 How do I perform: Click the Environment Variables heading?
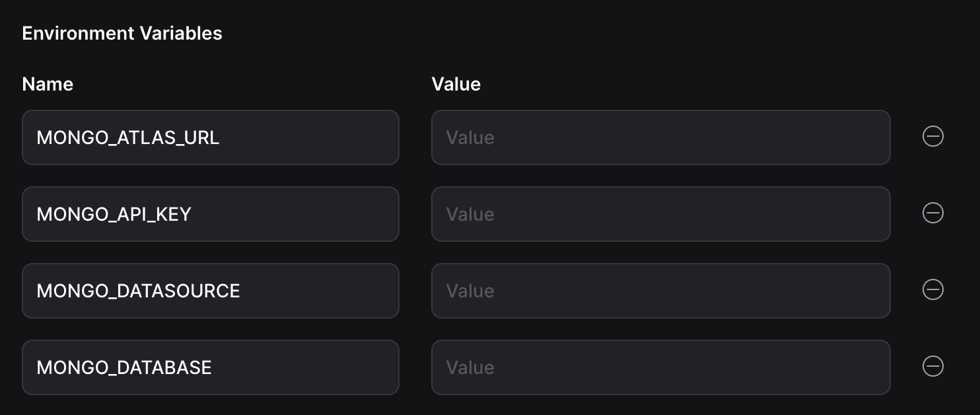(122, 32)
